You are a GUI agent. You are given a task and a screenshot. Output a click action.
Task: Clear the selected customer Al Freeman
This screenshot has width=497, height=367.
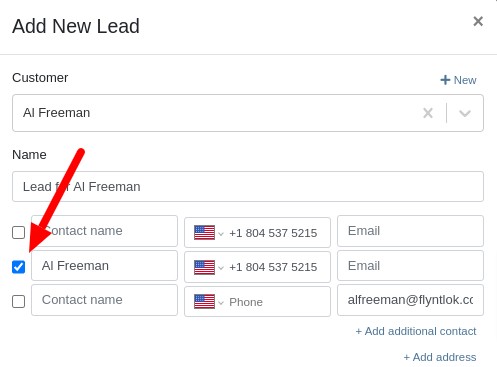pyautogui.click(x=428, y=113)
